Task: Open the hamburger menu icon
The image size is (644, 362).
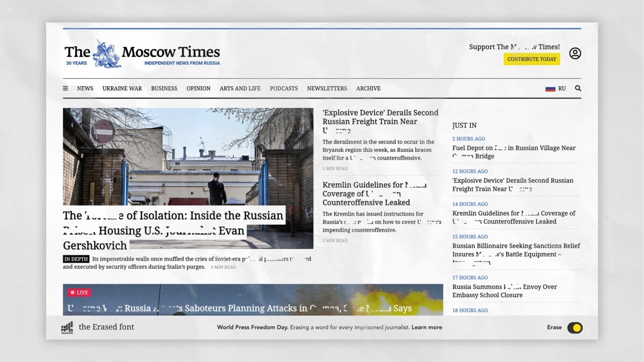Action: click(65, 88)
